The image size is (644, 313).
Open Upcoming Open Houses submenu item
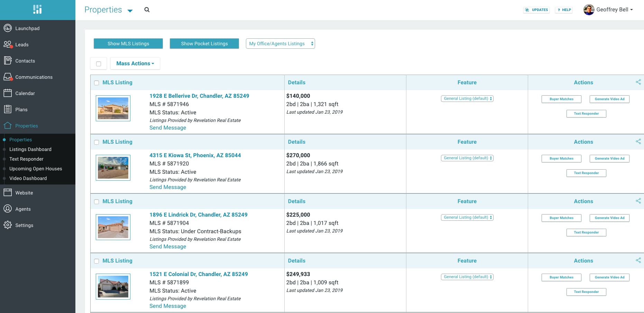36,169
